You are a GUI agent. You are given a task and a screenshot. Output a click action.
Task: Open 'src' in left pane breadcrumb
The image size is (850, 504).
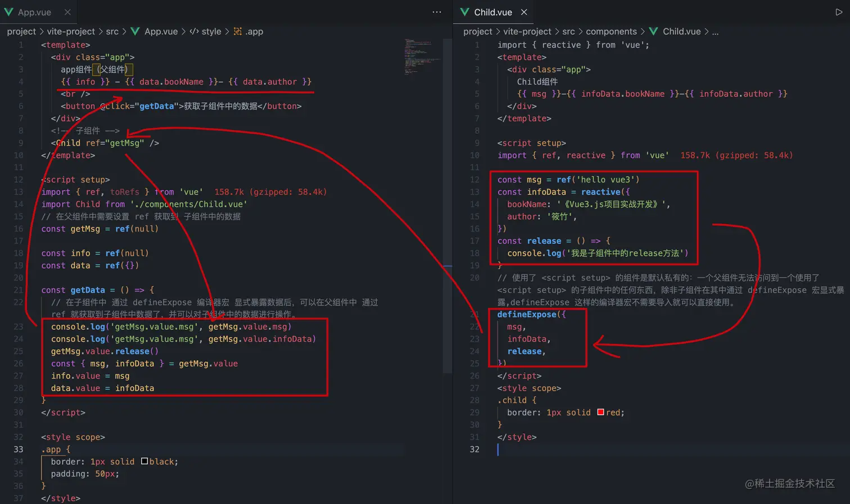pos(112,31)
